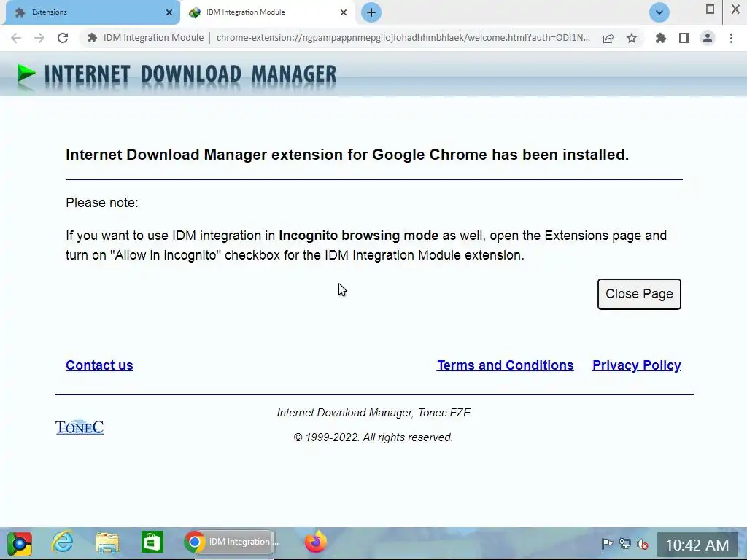Click the network tray icon
The width and height of the screenshot is (747, 560).
[624, 543]
